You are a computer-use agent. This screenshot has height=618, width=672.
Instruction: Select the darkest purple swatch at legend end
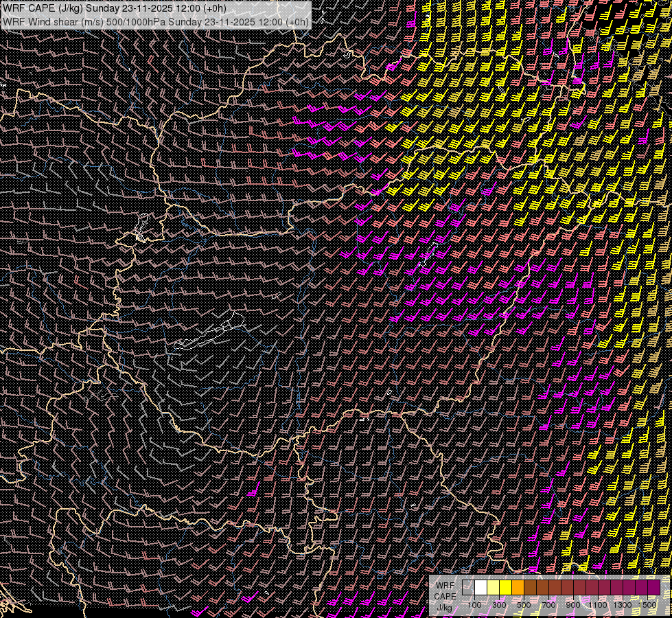[653, 588]
